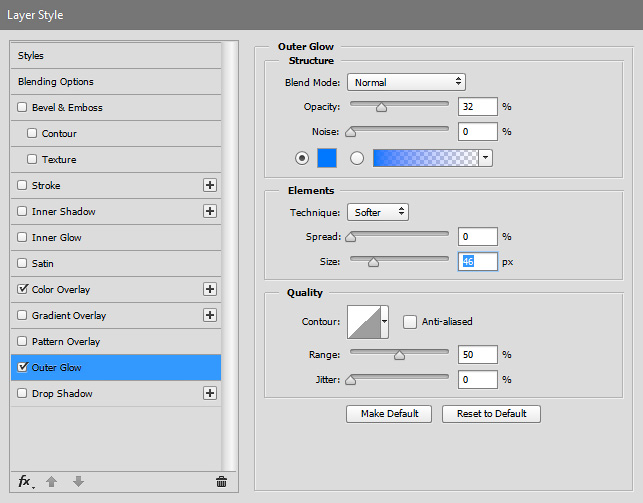Click the move effect down arrow
The image size is (643, 503).
click(x=78, y=482)
